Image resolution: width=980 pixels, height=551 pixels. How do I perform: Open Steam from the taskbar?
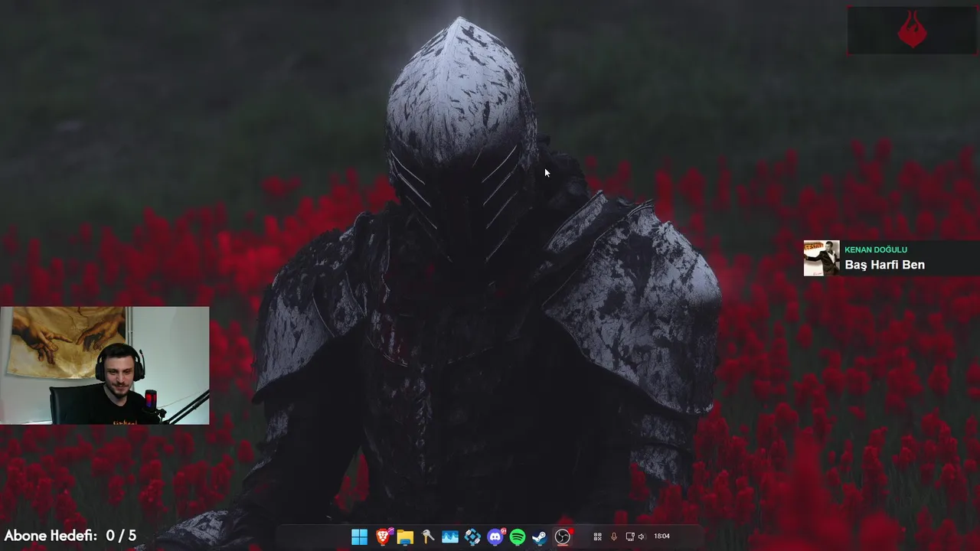(540, 537)
